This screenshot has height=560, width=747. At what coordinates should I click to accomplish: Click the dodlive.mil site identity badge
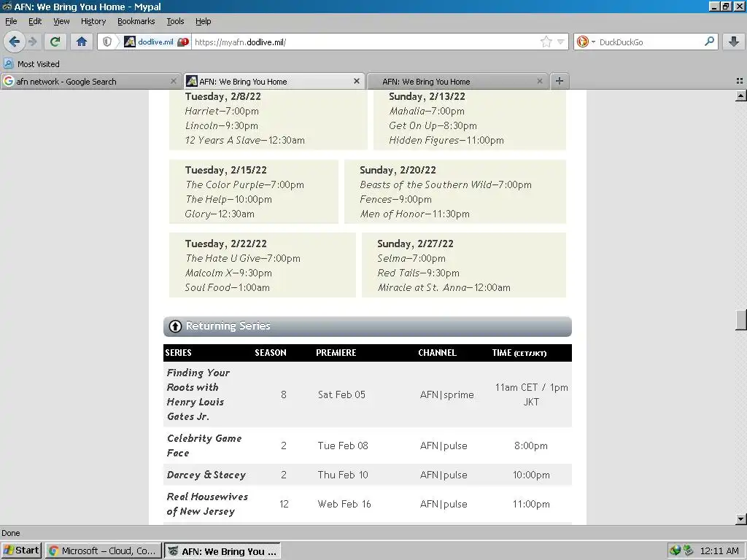pyautogui.click(x=149, y=42)
